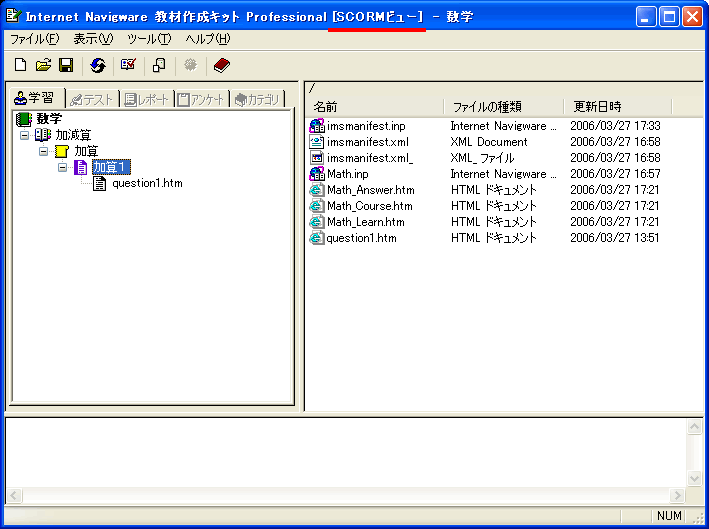Image resolution: width=709 pixels, height=529 pixels.
Task: Click the icon of imsmanifest.inp file
Action: 317,126
